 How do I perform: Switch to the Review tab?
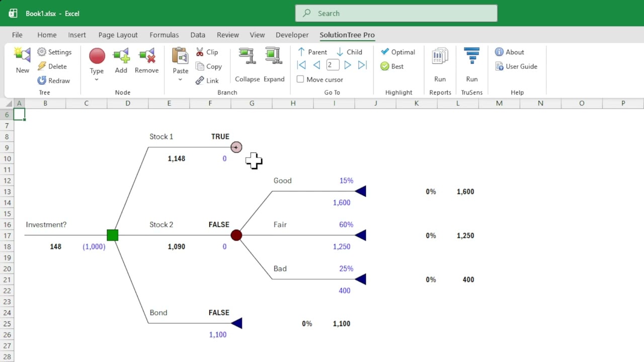coord(228,35)
